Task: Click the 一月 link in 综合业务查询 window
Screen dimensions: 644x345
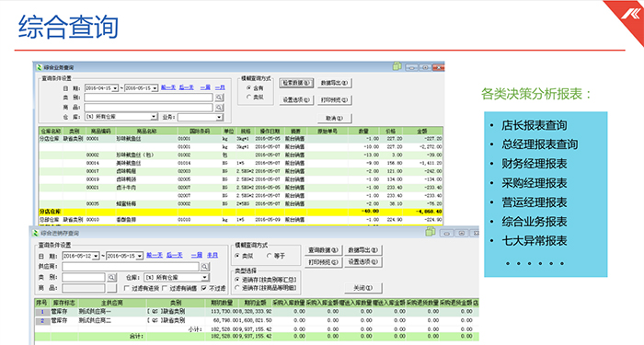Action: tap(220, 87)
